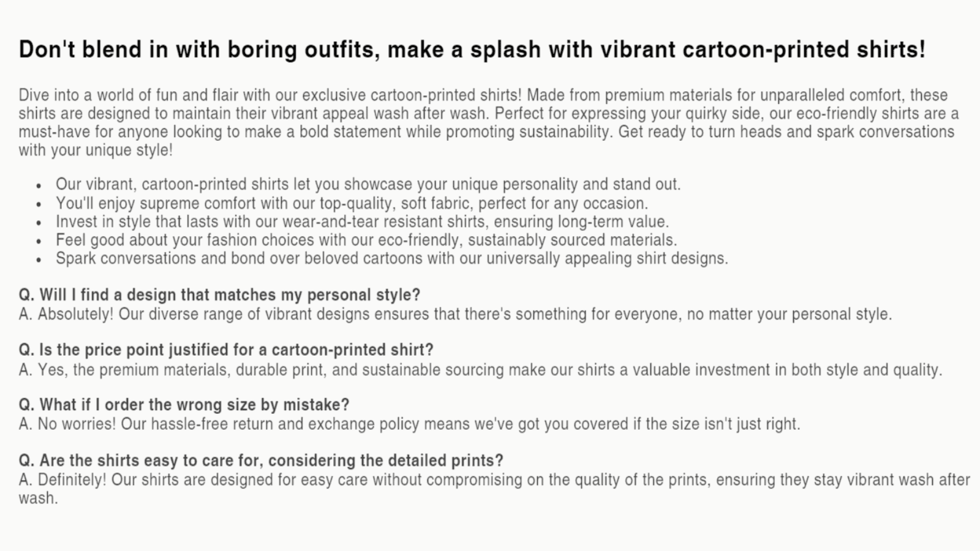
Task: Click the answer beginning "Definitely! Our shirts"
Action: 494,480
